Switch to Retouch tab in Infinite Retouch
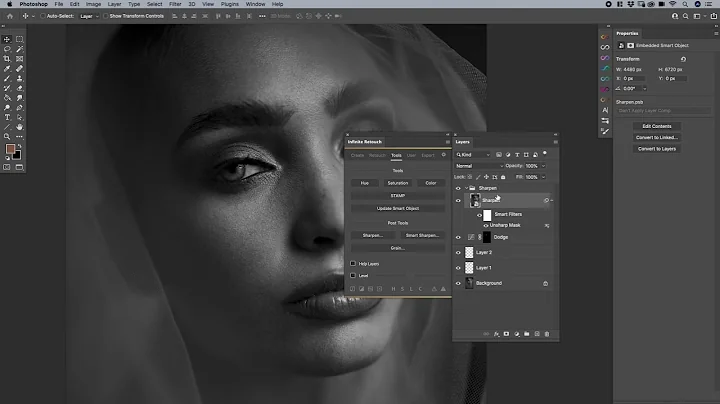Screen dimensions: 720x404 [377, 155]
